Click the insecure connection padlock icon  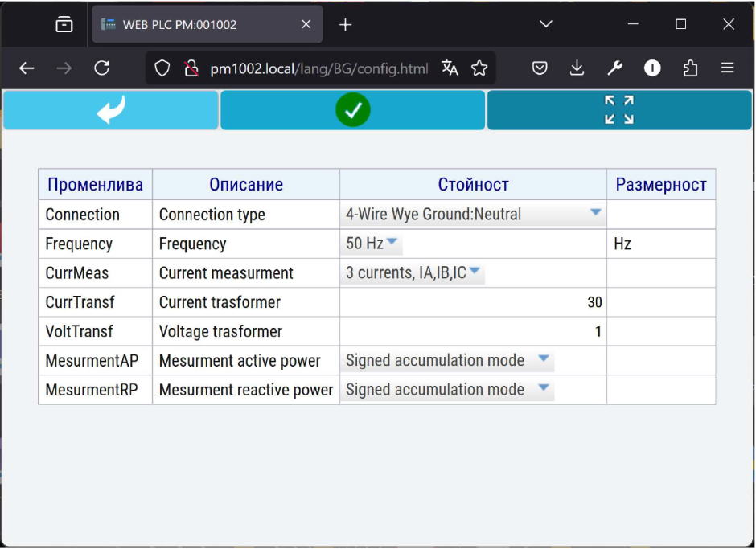[191, 68]
